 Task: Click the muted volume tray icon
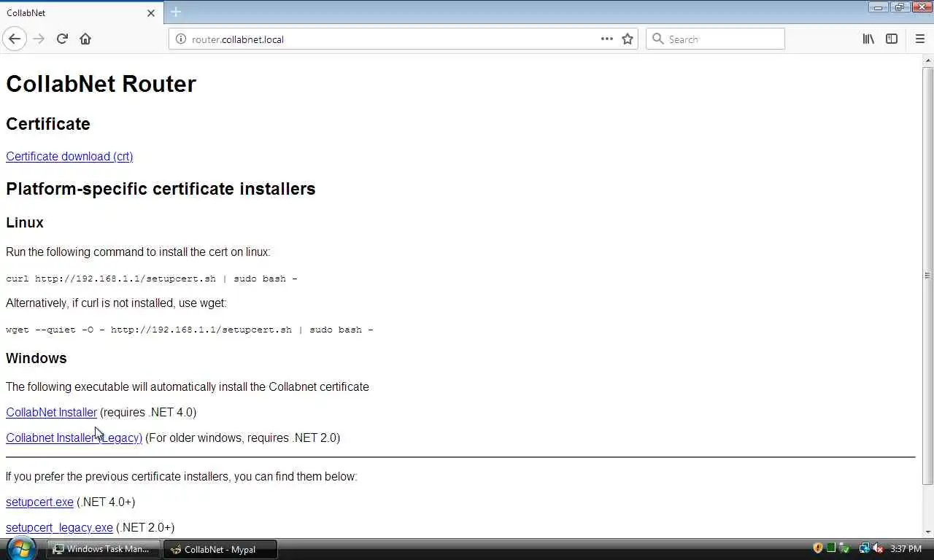point(878,548)
